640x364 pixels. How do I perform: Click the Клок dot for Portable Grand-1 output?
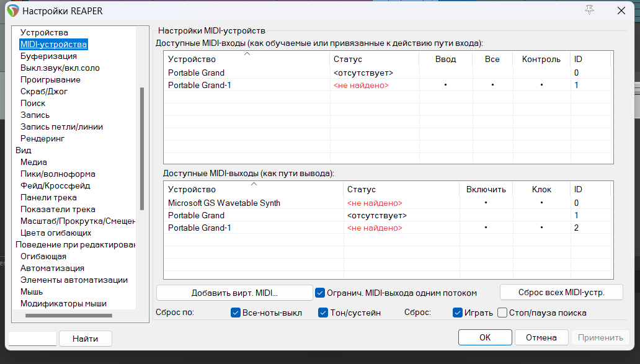click(x=541, y=228)
